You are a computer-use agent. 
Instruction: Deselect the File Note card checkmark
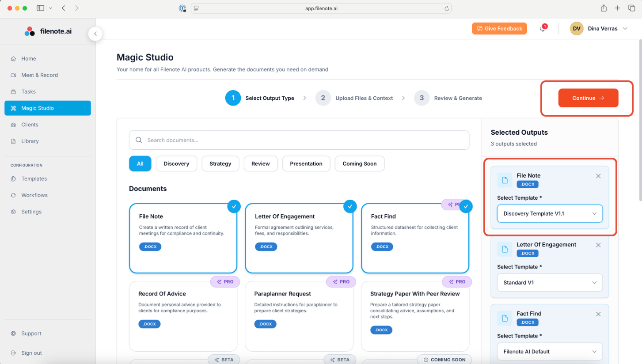click(234, 206)
